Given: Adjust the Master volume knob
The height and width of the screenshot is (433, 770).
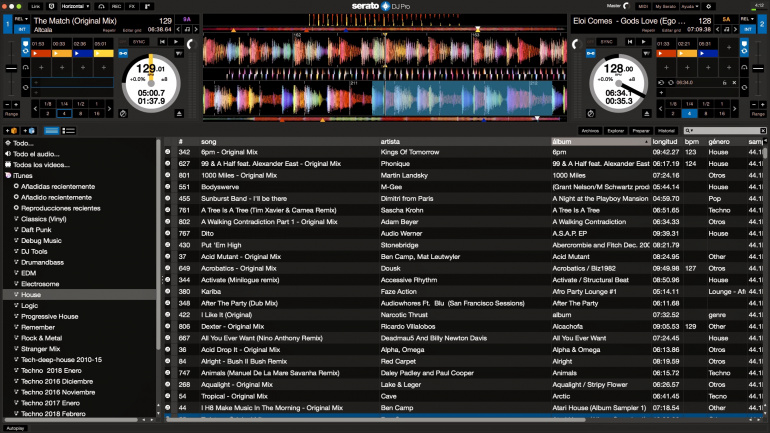Looking at the screenshot, I should [627, 6].
